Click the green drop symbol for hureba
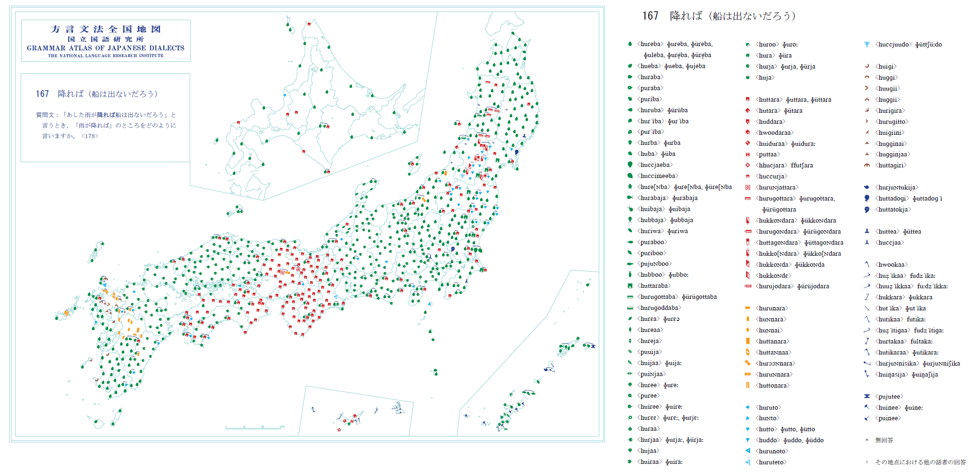This screenshot has width=980, height=473. 630,44
